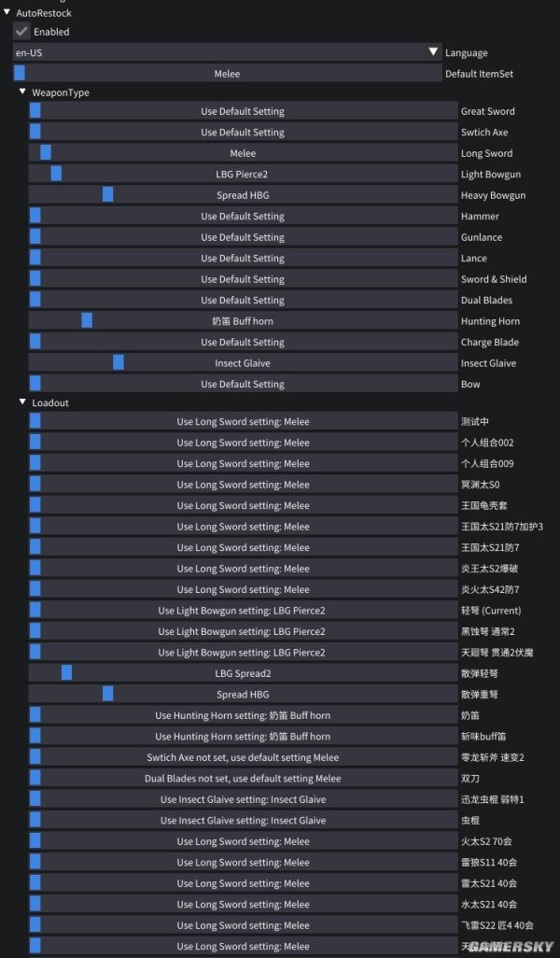Click the Great Sword setting slider
Screen dimensions: 560x958
point(243,111)
